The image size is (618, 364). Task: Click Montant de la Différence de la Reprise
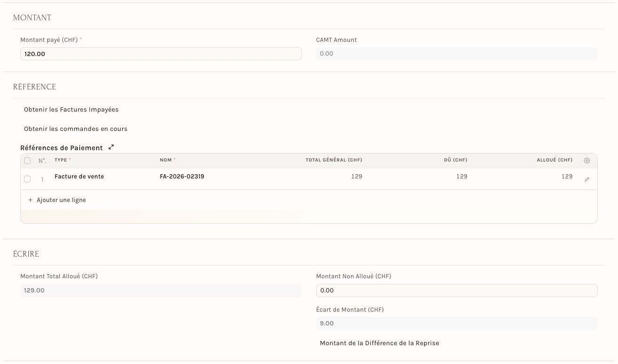tap(379, 343)
